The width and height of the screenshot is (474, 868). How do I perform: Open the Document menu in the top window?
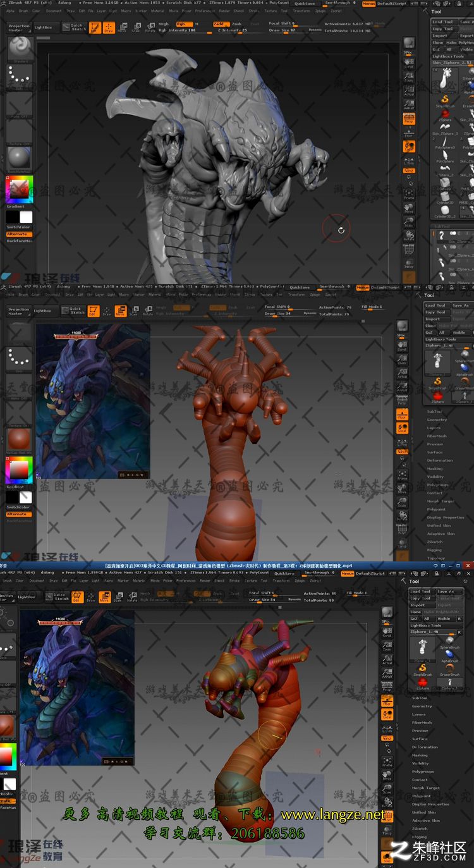click(x=54, y=11)
